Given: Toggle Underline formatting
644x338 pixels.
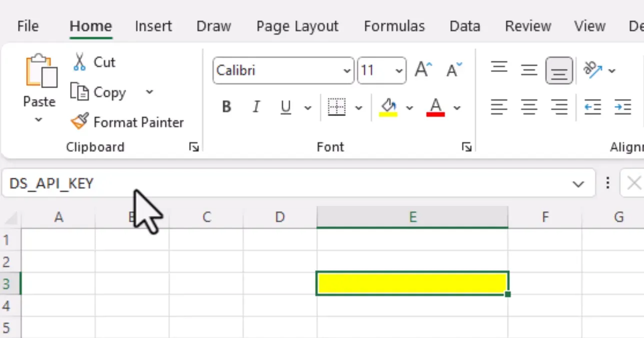Looking at the screenshot, I should [286, 107].
